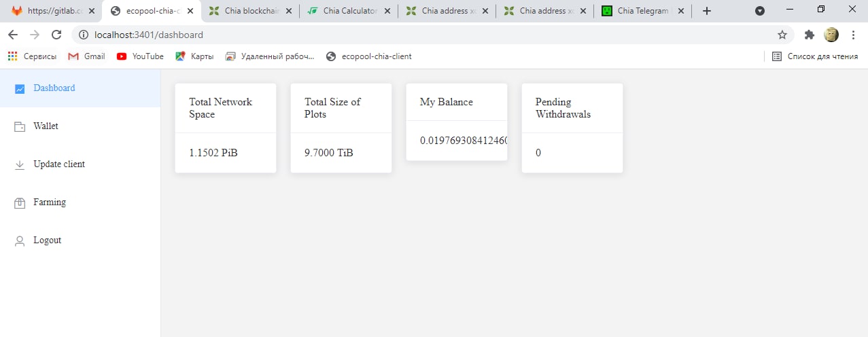This screenshot has width=868, height=337.
Task: Open the Chrome extensions puzzle icon
Action: (x=809, y=35)
